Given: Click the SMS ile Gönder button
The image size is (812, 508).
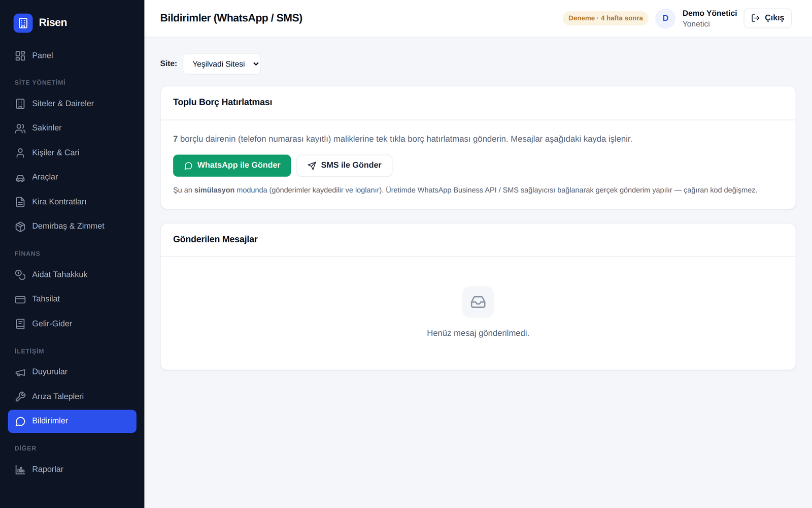Looking at the screenshot, I should point(345,166).
